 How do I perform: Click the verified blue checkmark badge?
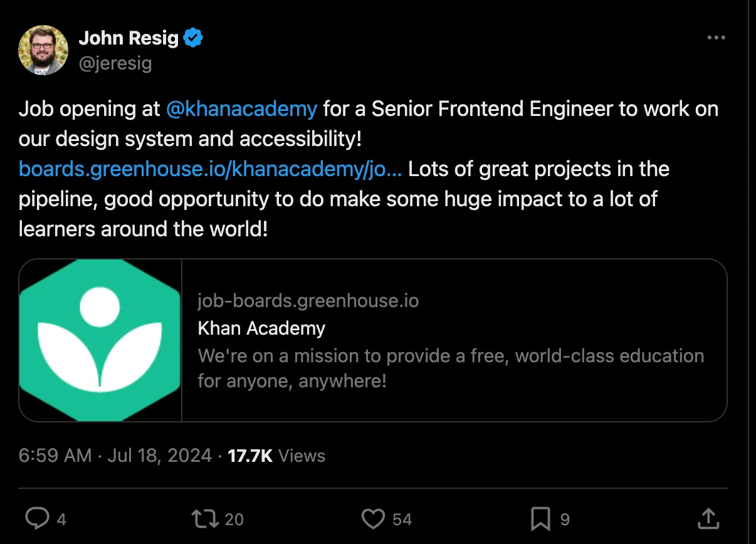(x=194, y=37)
